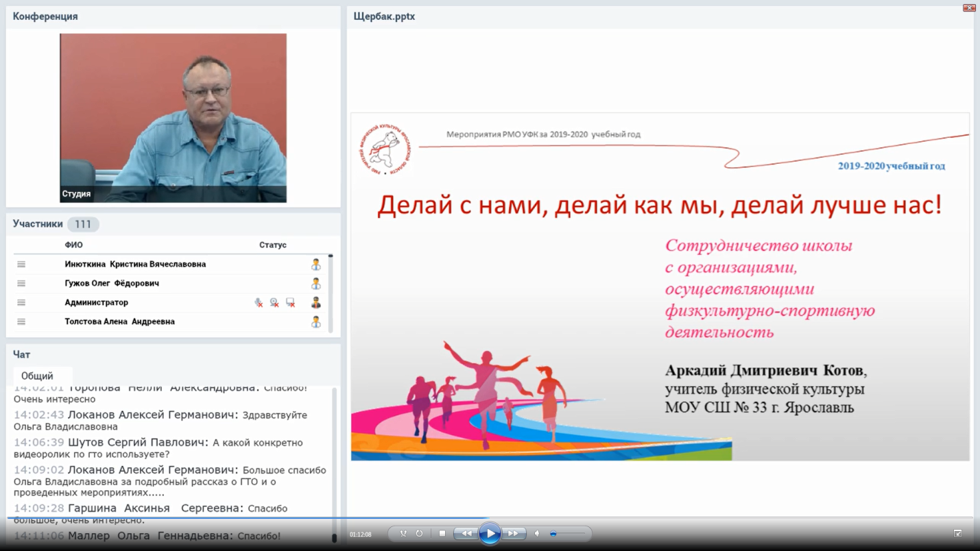Select participant Толстова Алена Андреевна
Viewport: 980px width, 551px height.
tap(119, 322)
